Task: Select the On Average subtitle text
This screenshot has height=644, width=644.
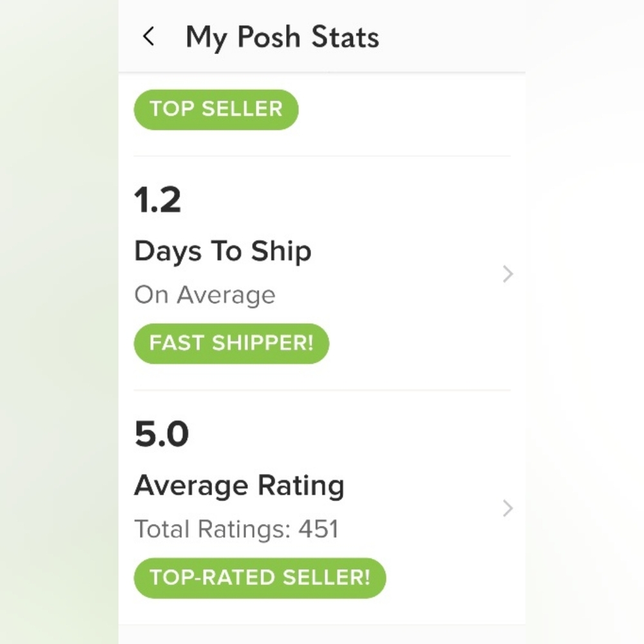Action: [205, 295]
